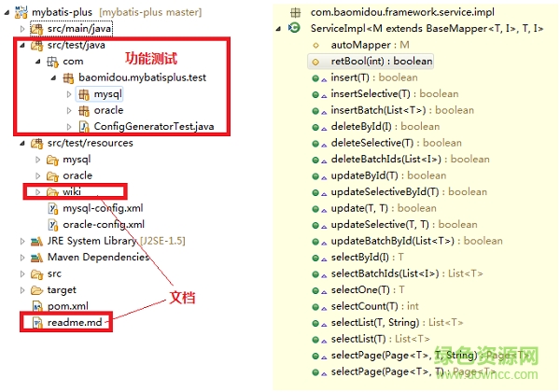Viewport: 560px width, 392px height.
Task: Expand the mysql package under test
Action: pos(69,94)
